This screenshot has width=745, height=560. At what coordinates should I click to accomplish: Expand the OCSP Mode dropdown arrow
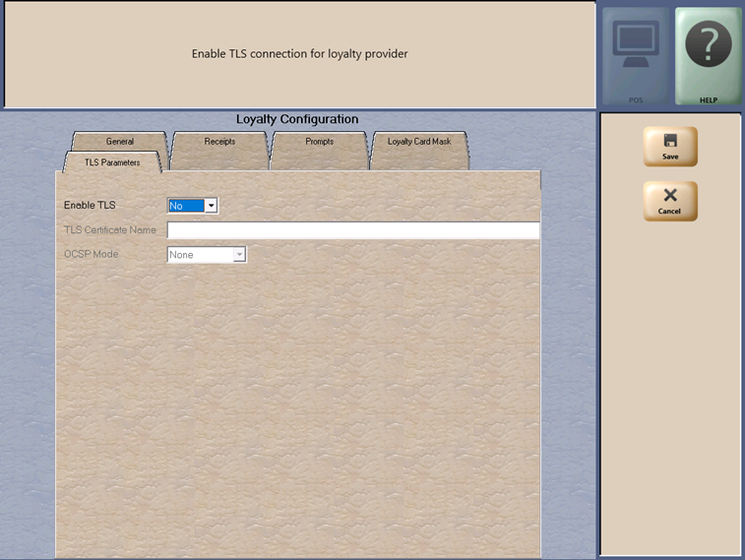239,255
